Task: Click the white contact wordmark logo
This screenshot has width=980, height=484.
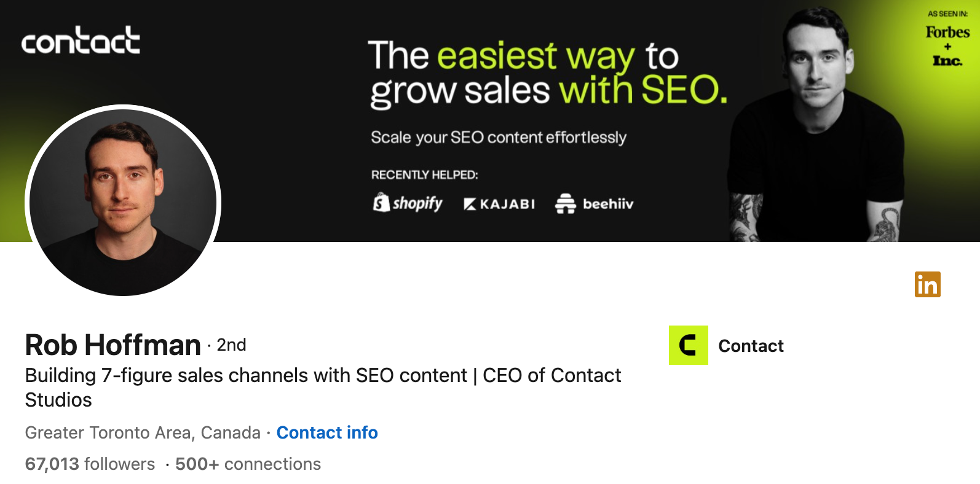Action: pyautogui.click(x=81, y=41)
